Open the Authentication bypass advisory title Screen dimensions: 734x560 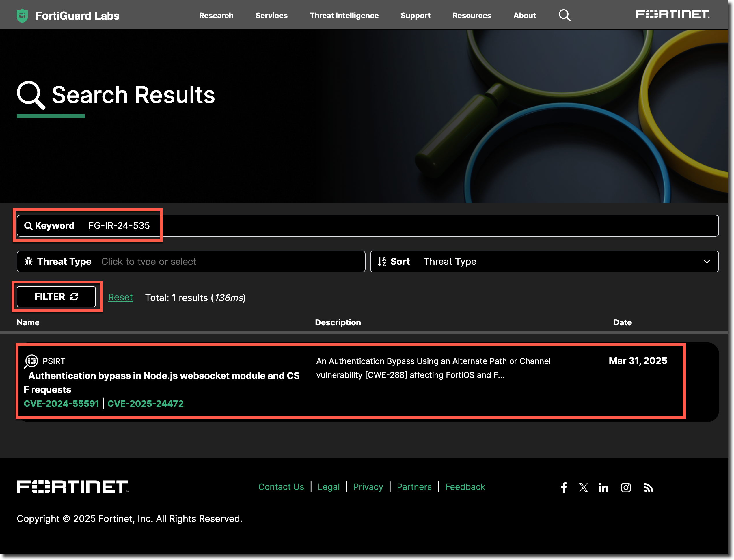(162, 383)
